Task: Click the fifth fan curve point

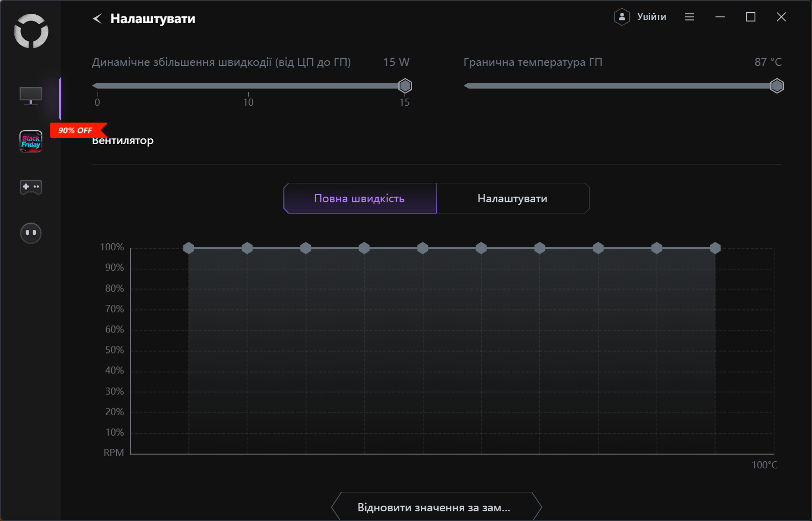Action: pyautogui.click(x=423, y=248)
